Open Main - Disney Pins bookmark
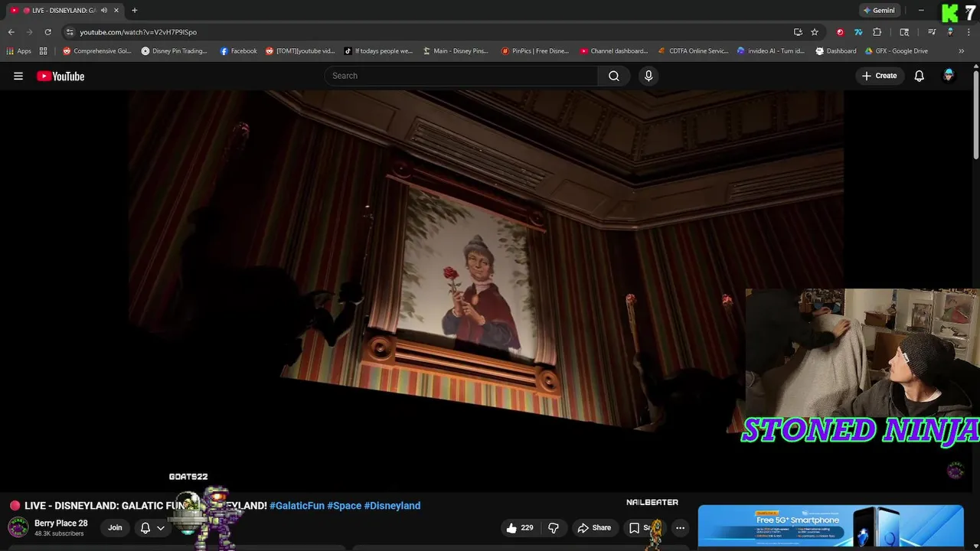 tap(456, 51)
